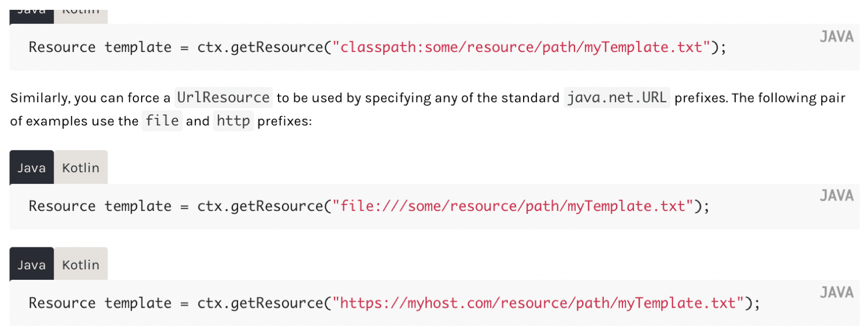Click the JAVA label in the file:/// code block
Screen dimensions: 868x326
pos(836,196)
